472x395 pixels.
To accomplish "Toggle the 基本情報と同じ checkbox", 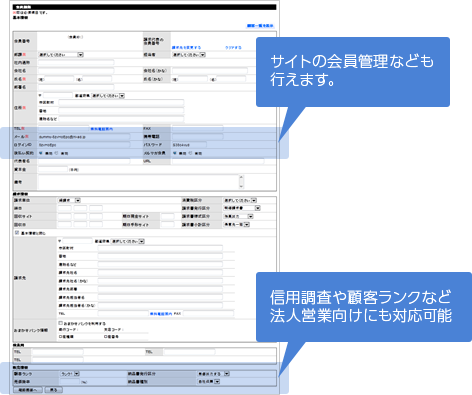I will click(17, 233).
